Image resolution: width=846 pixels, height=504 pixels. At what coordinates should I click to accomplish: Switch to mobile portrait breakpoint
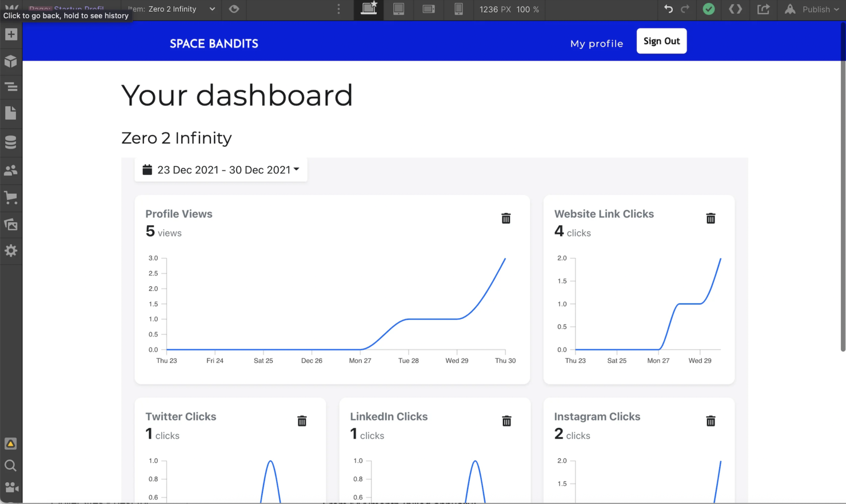coord(458,9)
